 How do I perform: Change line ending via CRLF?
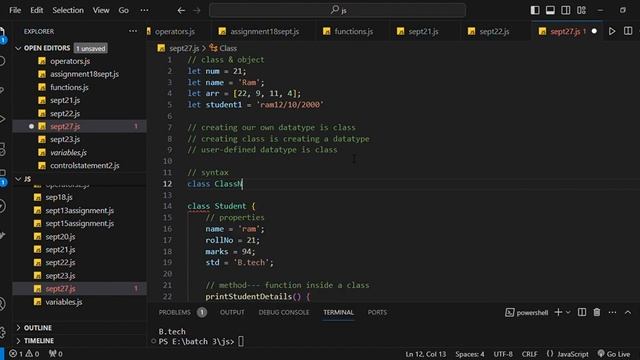pyautogui.click(x=529, y=354)
